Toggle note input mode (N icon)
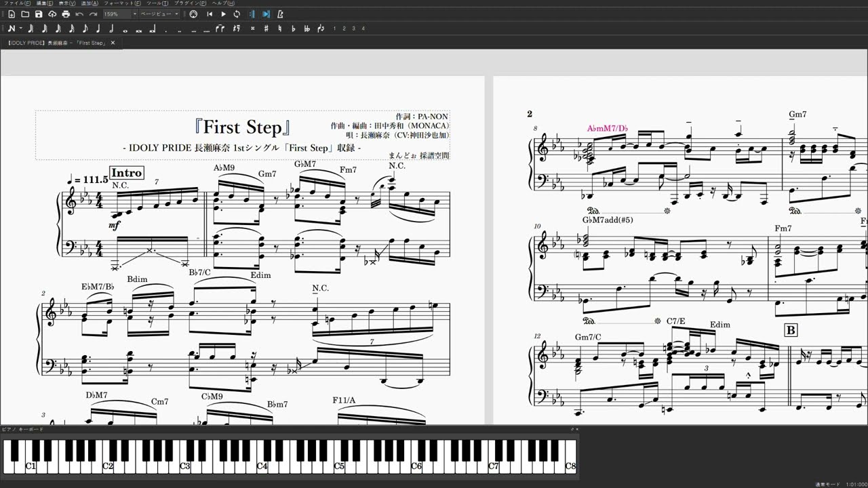868x488 pixels. pos(12,28)
